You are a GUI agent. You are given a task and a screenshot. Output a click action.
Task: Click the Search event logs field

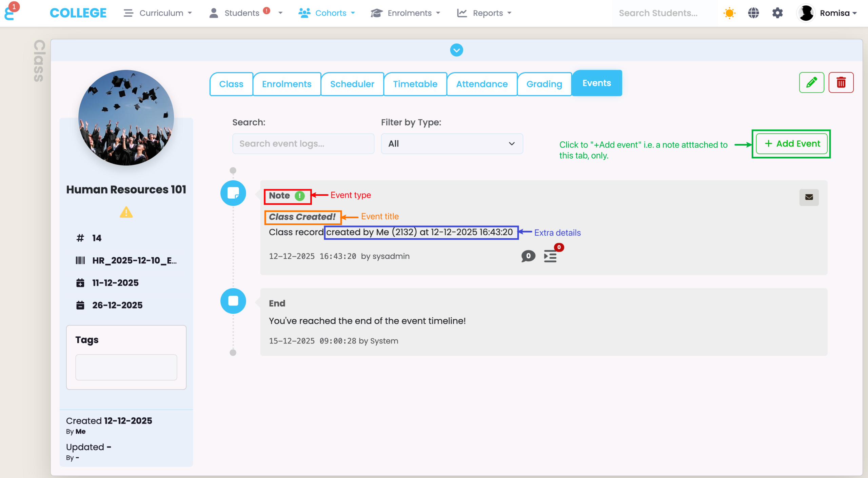tap(303, 144)
